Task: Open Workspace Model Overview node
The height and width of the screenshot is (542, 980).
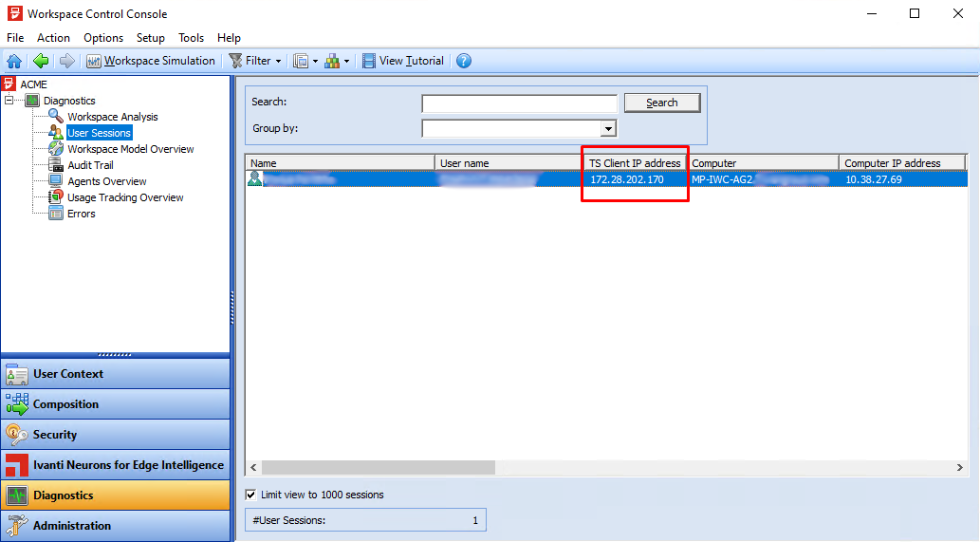Action: click(131, 149)
